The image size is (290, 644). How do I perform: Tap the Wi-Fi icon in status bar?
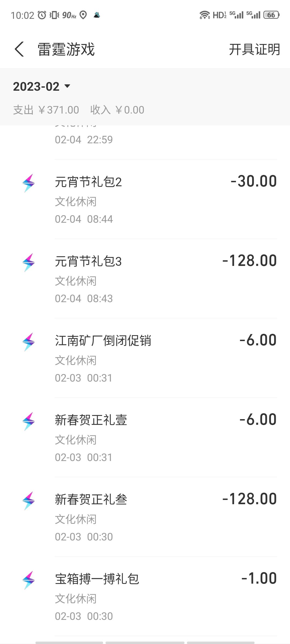205,15
